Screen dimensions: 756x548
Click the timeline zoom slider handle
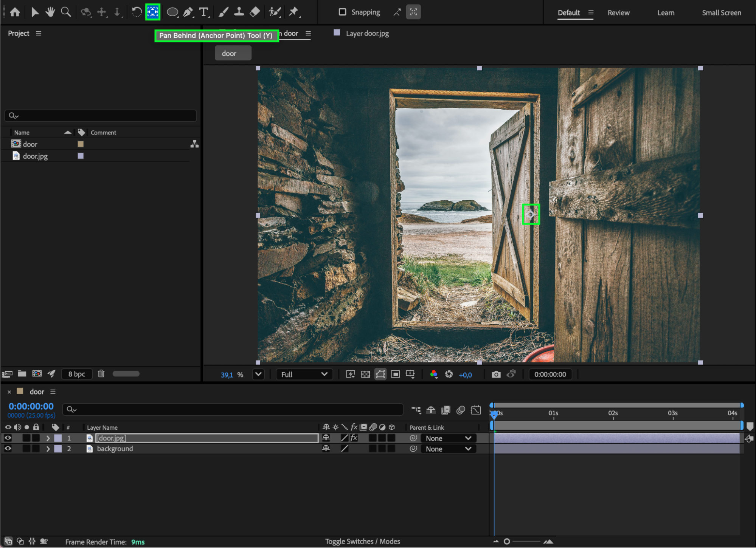click(x=507, y=542)
